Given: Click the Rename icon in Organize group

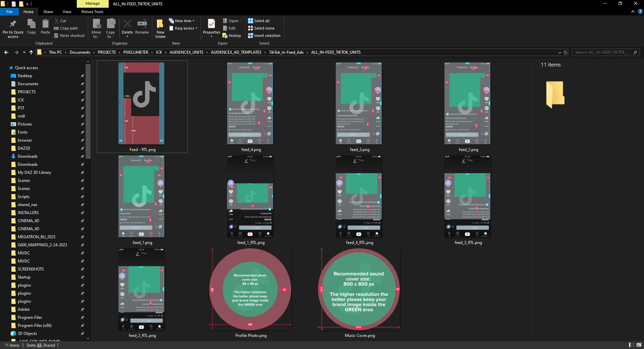Looking at the screenshot, I should pos(142,24).
